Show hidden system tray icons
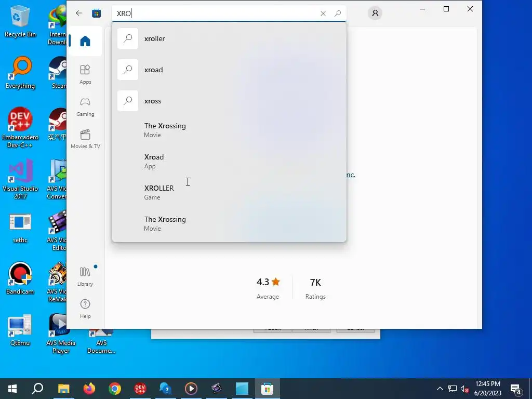Viewport: 532px width, 399px height. 440,389
